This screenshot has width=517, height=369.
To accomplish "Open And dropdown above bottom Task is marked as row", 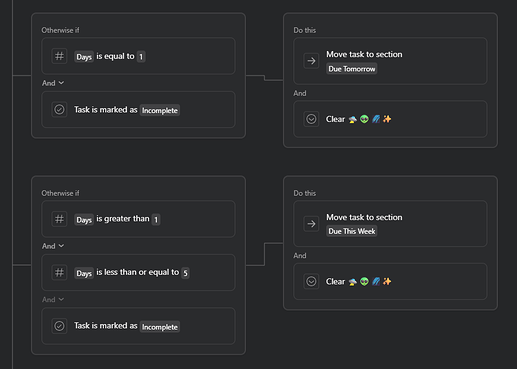I will [53, 300].
